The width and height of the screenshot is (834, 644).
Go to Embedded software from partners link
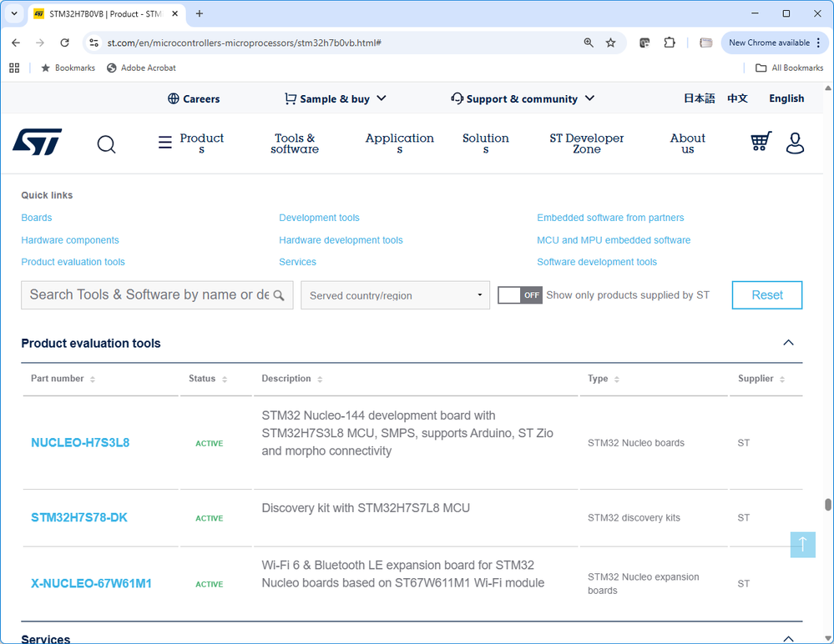click(610, 218)
